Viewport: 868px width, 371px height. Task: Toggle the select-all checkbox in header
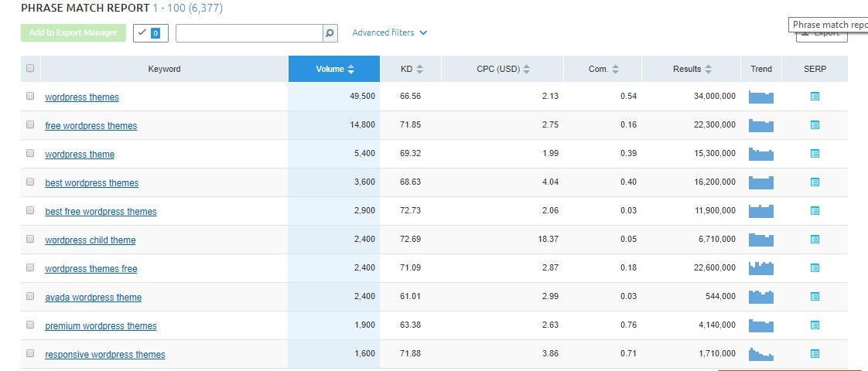(30, 69)
